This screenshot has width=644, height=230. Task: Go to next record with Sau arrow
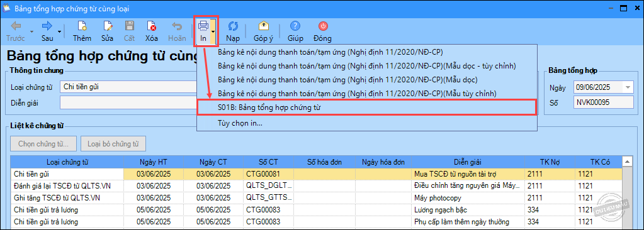47,26
